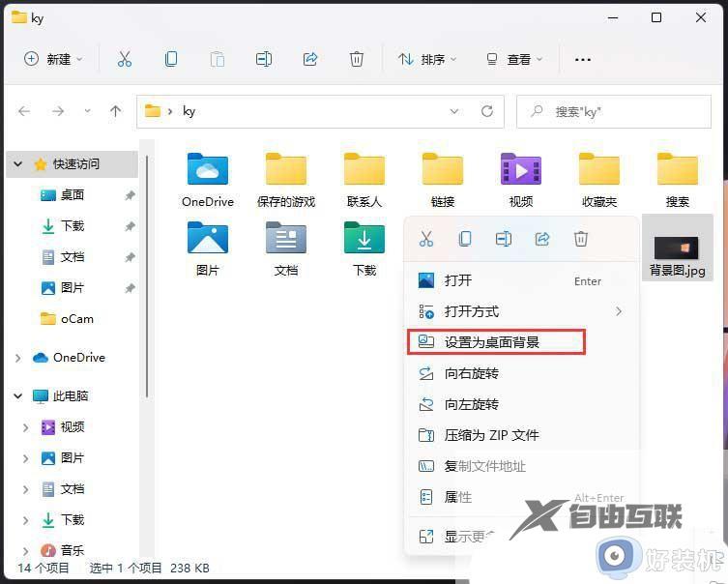The width and height of the screenshot is (728, 584).
Task: Expand the OneDrive tree node
Action: (x=18, y=358)
